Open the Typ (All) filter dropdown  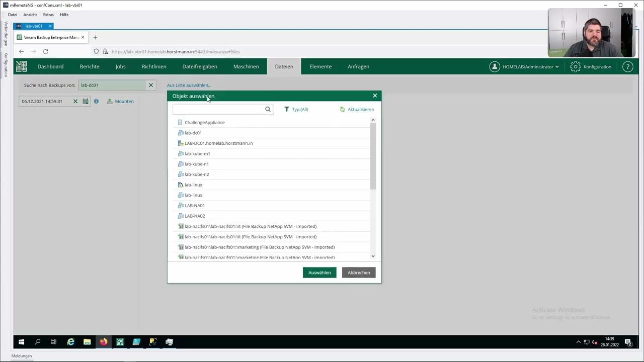[296, 109]
